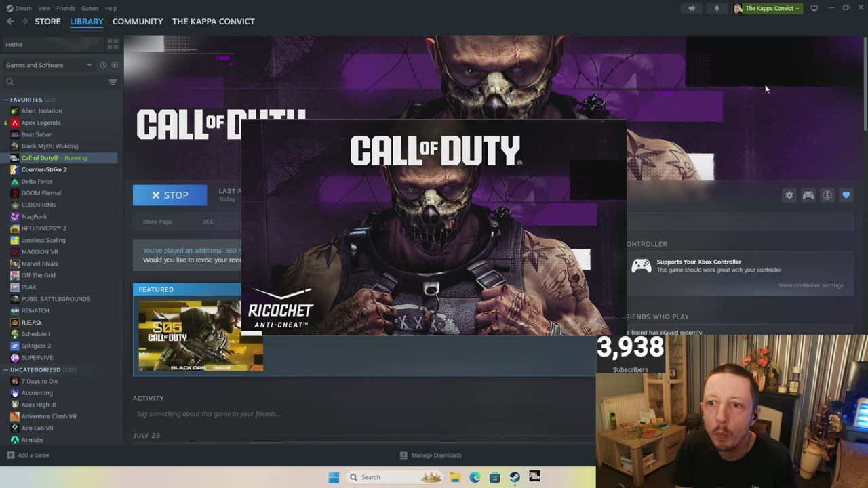Select Splitgate 2 in the list
The image size is (868, 488).
click(36, 346)
